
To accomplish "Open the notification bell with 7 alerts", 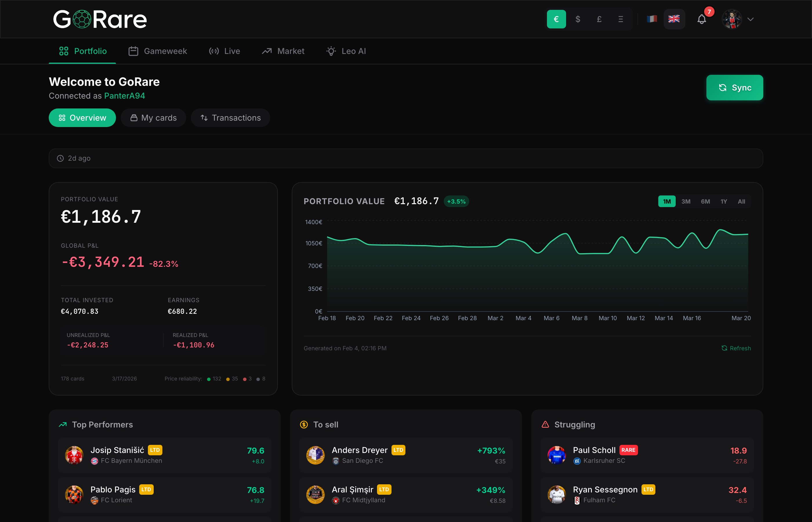I will point(702,19).
